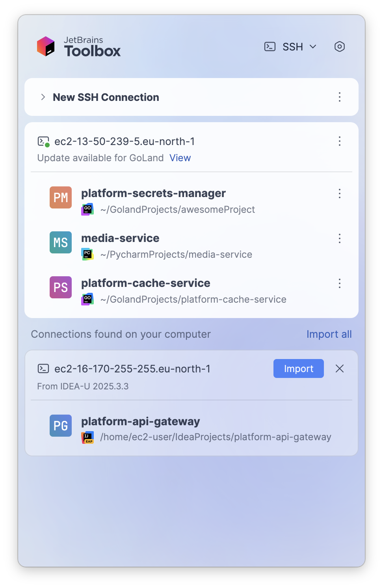Click the ~/GolandProjects/awesomeProject path

click(x=178, y=210)
